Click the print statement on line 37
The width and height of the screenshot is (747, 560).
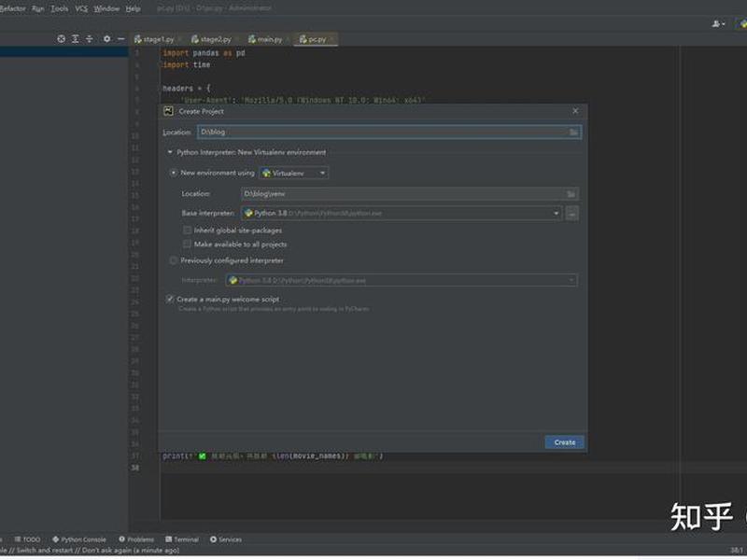pyautogui.click(x=273, y=456)
